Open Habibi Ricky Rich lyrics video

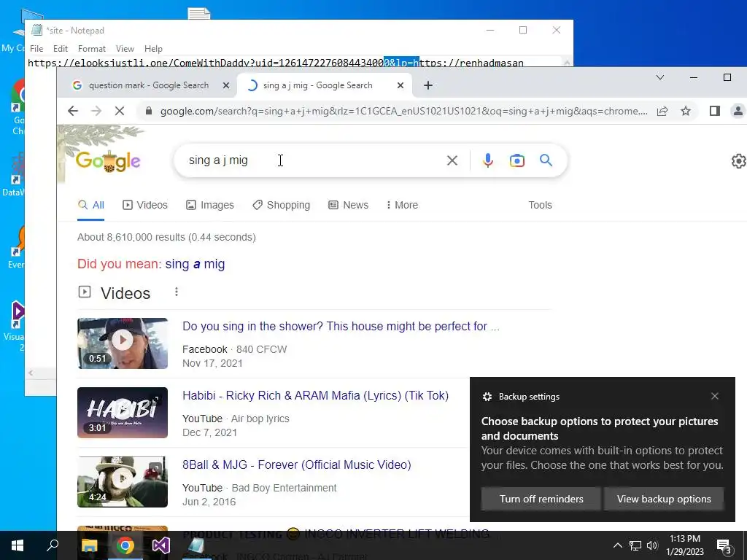tap(315, 396)
